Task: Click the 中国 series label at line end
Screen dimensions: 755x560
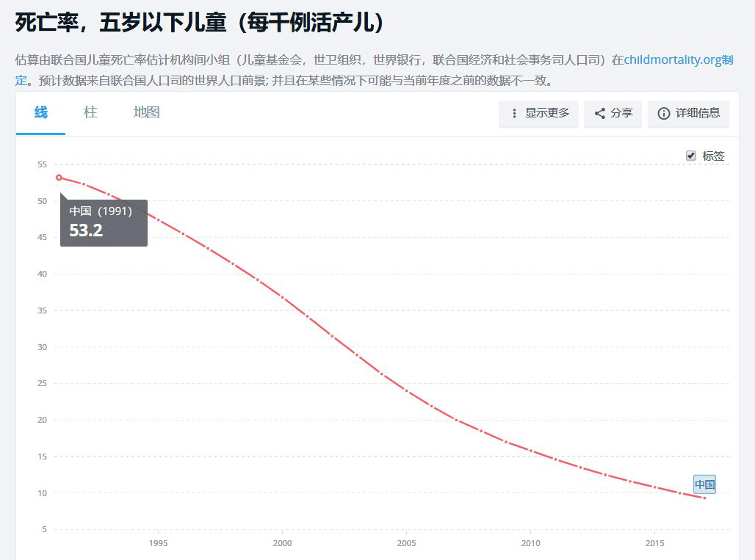Action: click(x=704, y=484)
